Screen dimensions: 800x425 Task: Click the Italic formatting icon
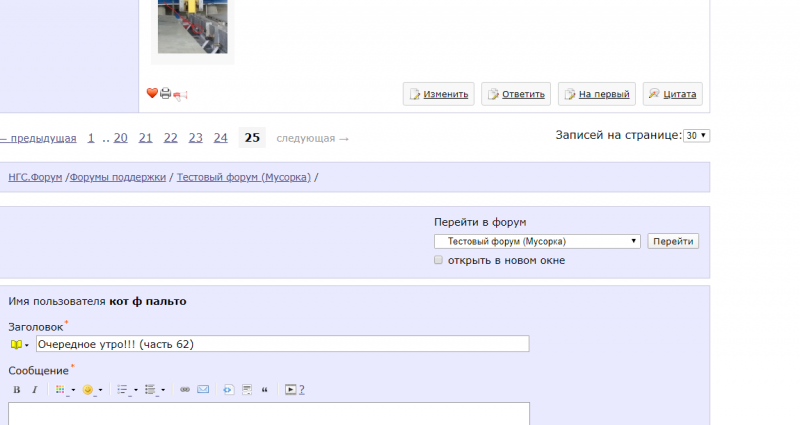[x=34, y=389]
